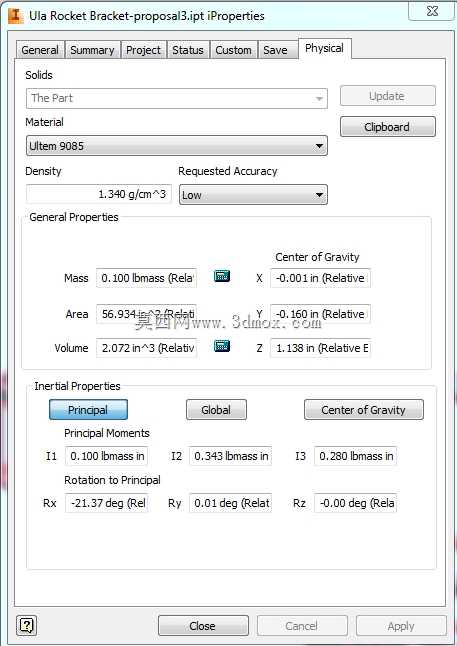
Task: Click the Volume field showing 2.072 in^3
Action: 146,348
